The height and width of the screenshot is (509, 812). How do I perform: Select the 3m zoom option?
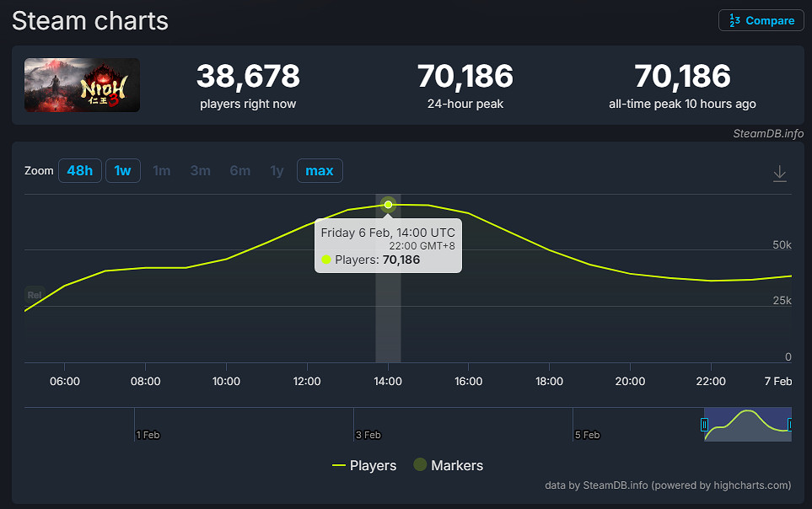[201, 171]
